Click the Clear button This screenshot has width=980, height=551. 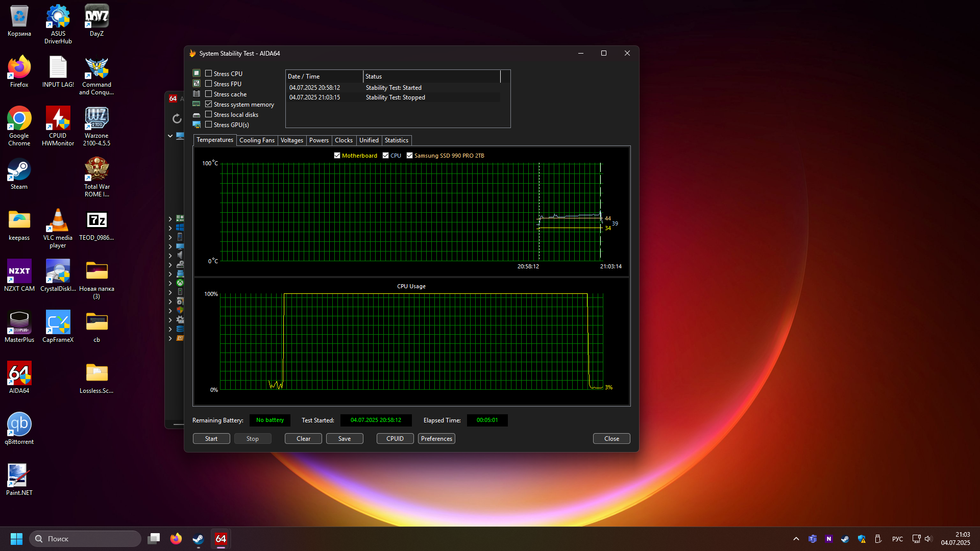[x=303, y=439]
